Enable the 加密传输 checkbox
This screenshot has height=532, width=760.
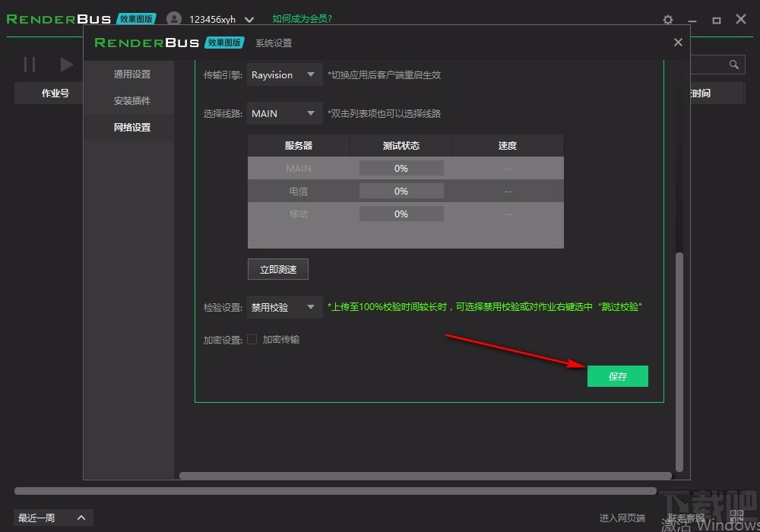[x=252, y=339]
